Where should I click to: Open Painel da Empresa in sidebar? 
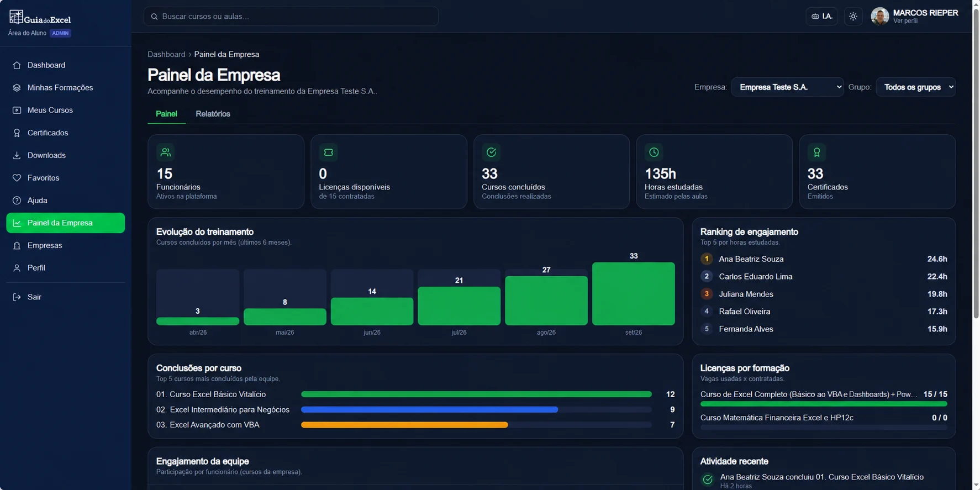point(66,223)
